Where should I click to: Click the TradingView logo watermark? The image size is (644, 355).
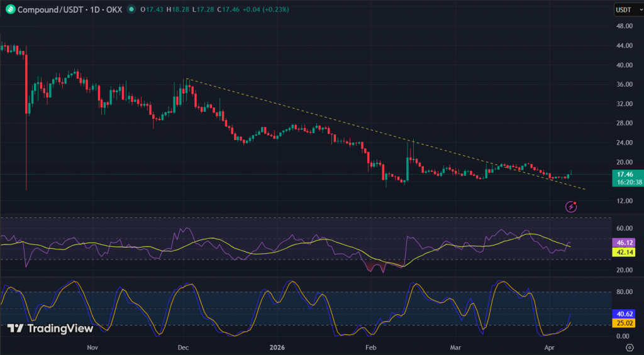click(x=50, y=328)
